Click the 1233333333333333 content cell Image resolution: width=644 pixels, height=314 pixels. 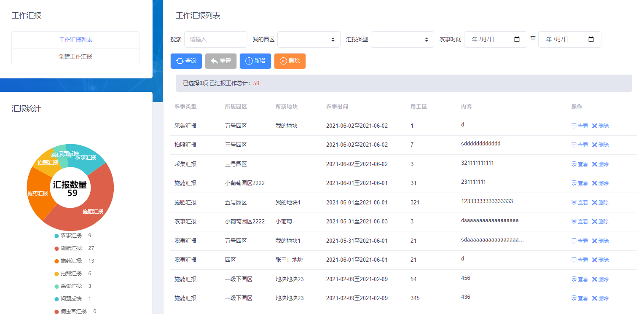(487, 201)
